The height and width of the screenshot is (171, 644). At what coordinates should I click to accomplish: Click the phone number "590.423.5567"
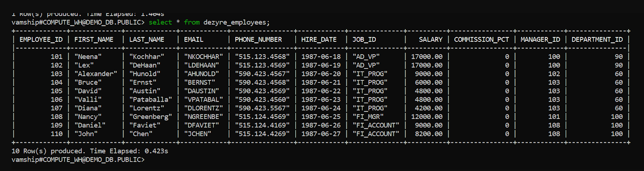coord(262,108)
